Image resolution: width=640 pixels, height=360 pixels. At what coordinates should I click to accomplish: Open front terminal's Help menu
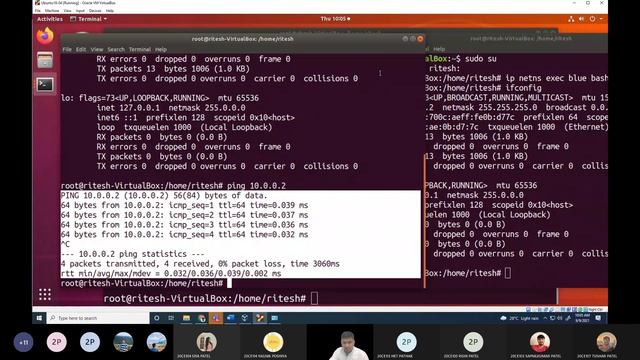(x=161, y=49)
